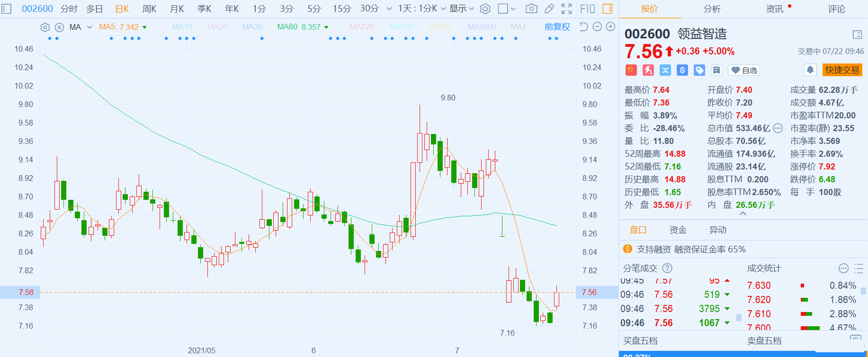Take a chart screenshot with the camera icon

click(531, 9)
